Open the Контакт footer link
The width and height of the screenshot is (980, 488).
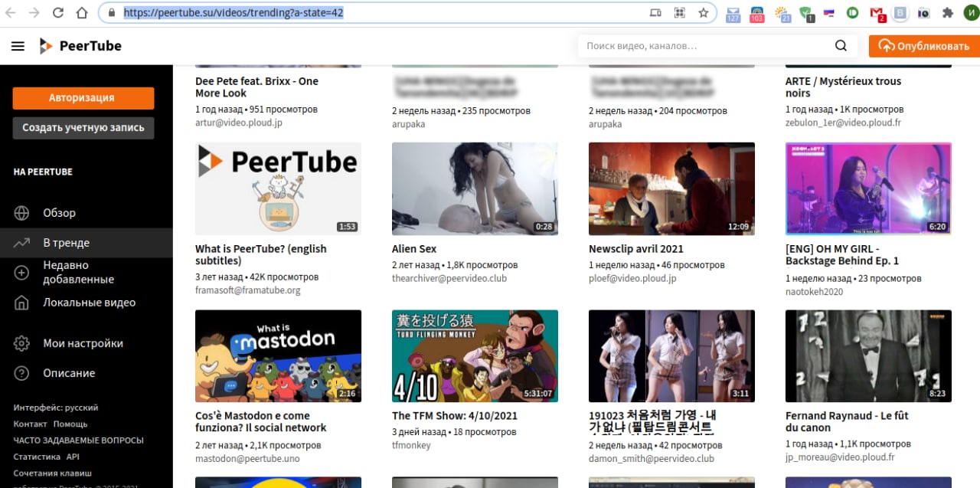click(30, 424)
